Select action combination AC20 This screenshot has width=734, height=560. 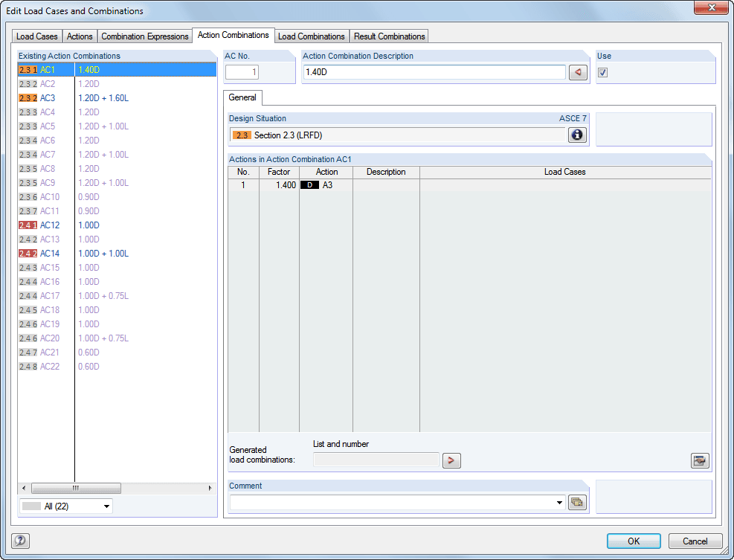click(117, 338)
